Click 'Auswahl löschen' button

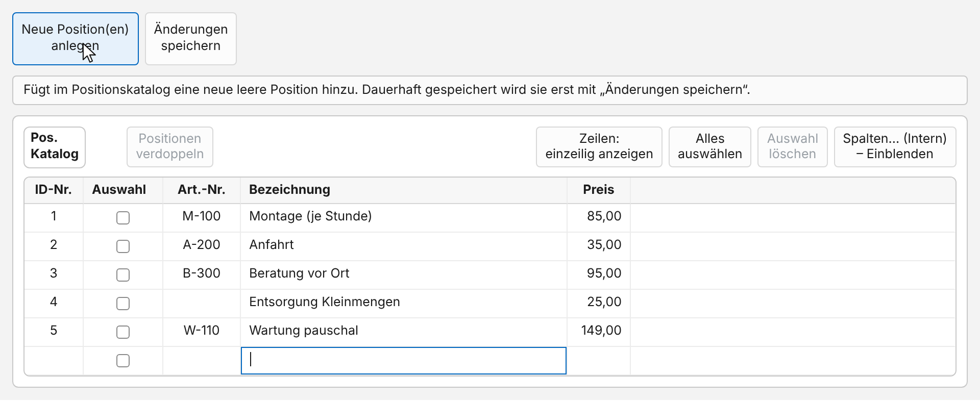click(x=793, y=147)
